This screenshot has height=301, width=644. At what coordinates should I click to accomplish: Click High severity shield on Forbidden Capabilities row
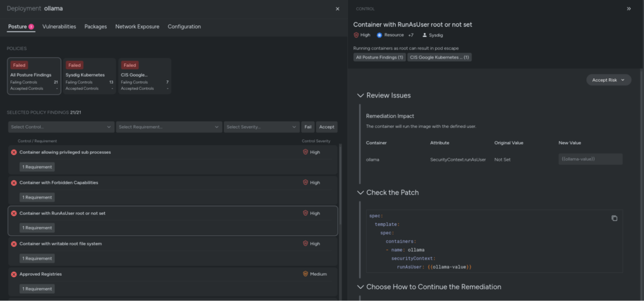click(x=305, y=182)
